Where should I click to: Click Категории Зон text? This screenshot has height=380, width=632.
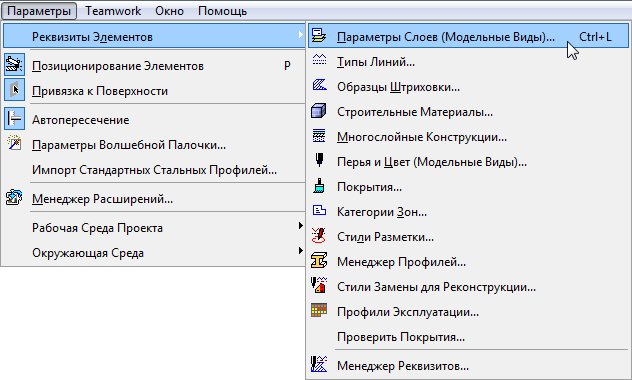point(382,212)
